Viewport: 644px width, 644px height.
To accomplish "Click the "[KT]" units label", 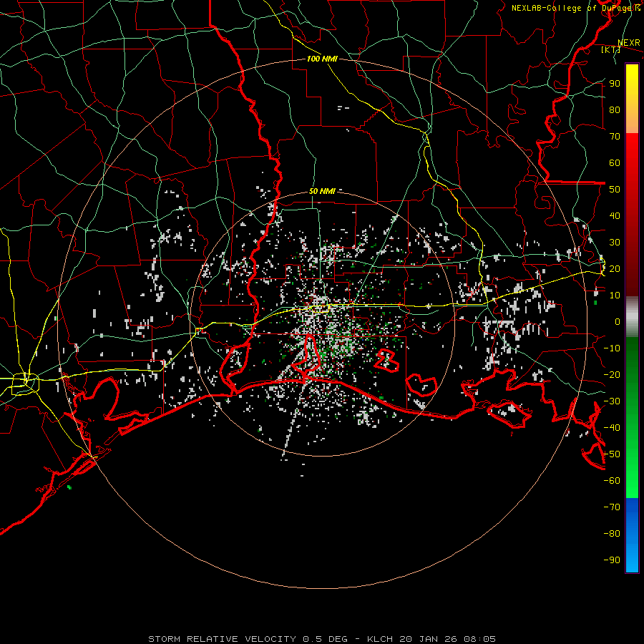I will coord(610,49).
